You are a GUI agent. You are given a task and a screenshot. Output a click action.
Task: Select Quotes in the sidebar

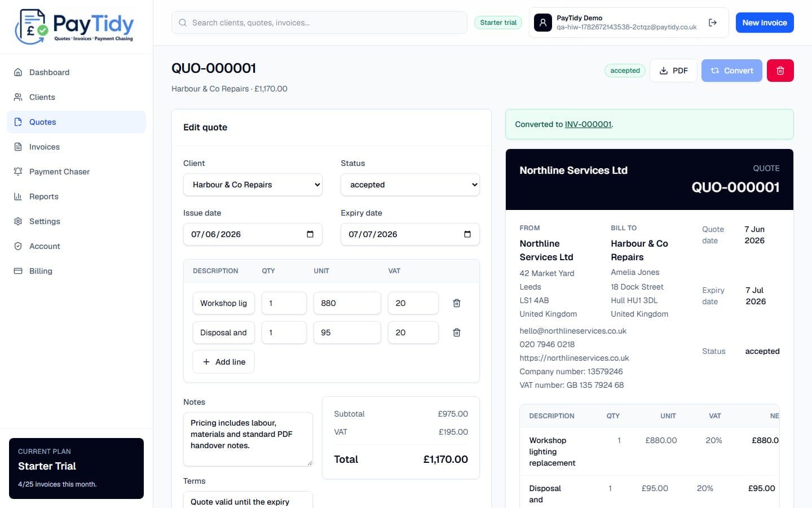[76, 122]
